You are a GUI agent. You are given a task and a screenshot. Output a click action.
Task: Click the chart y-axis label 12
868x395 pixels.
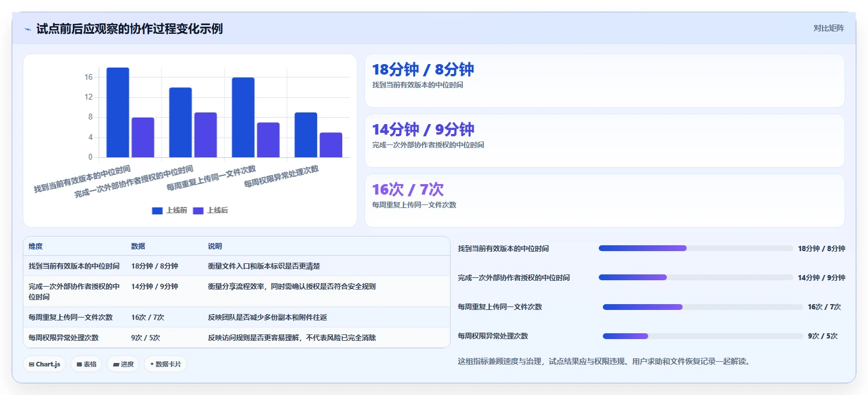pos(89,97)
